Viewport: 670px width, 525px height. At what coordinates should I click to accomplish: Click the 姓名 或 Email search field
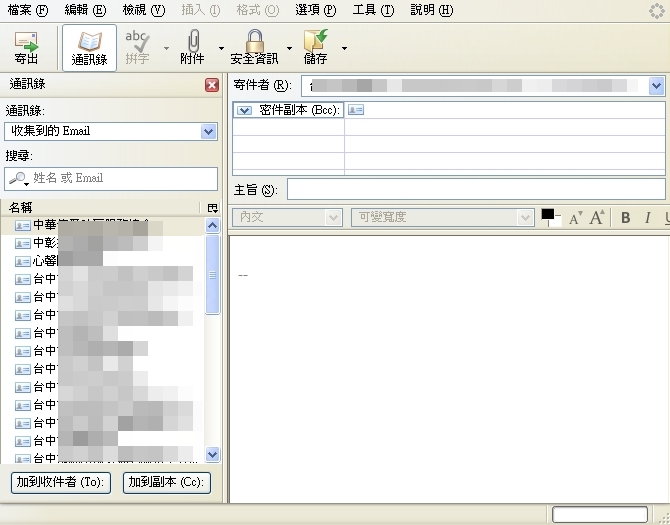coord(111,179)
